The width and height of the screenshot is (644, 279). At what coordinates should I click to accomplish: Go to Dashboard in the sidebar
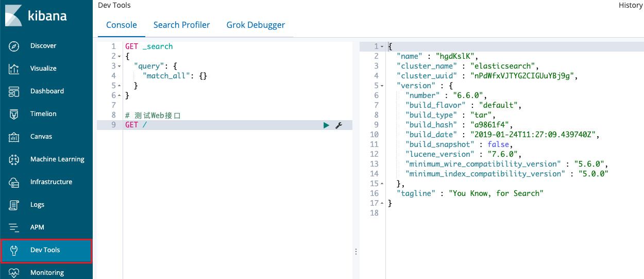pyautogui.click(x=47, y=91)
